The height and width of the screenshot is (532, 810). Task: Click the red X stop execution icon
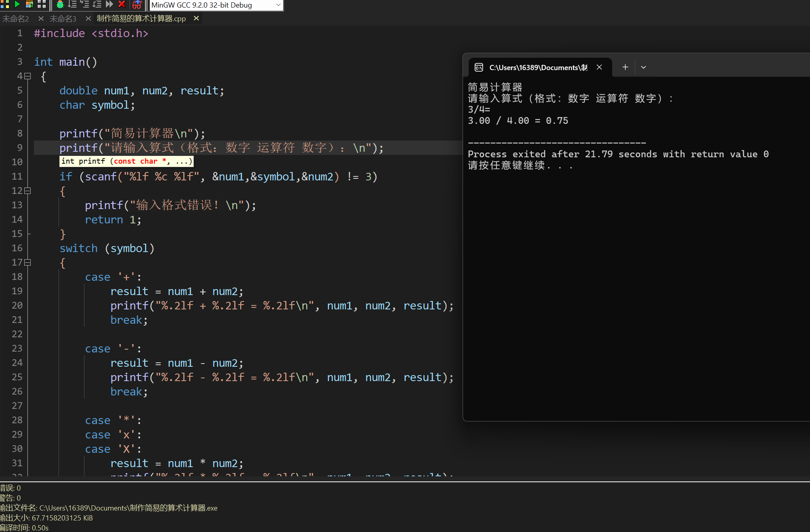tap(122, 4)
